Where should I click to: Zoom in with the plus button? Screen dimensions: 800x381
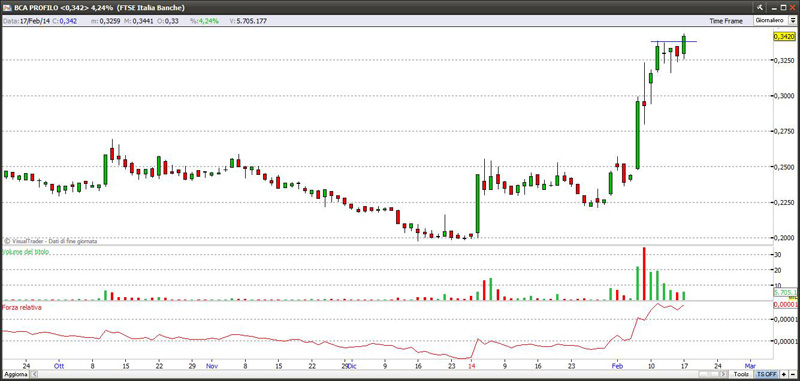pos(784,375)
